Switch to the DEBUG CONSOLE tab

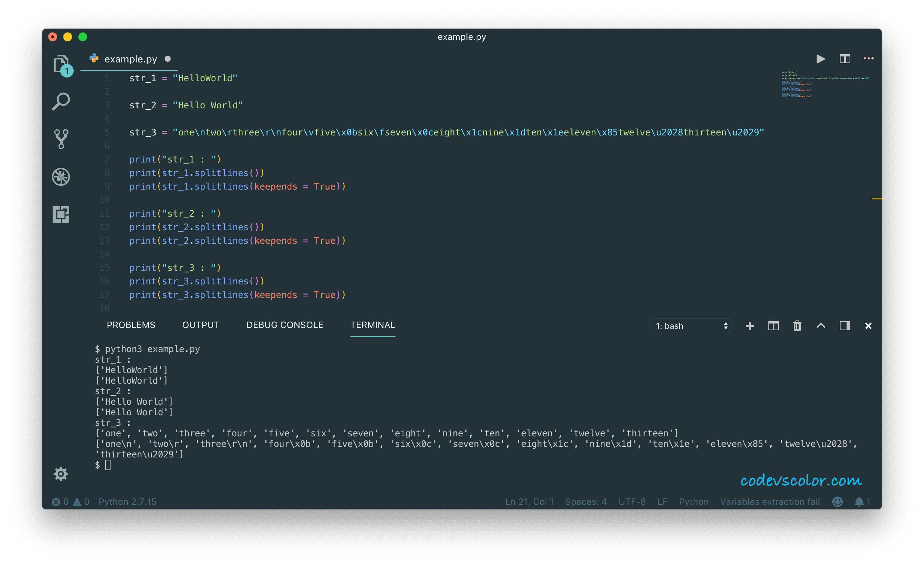(x=285, y=325)
